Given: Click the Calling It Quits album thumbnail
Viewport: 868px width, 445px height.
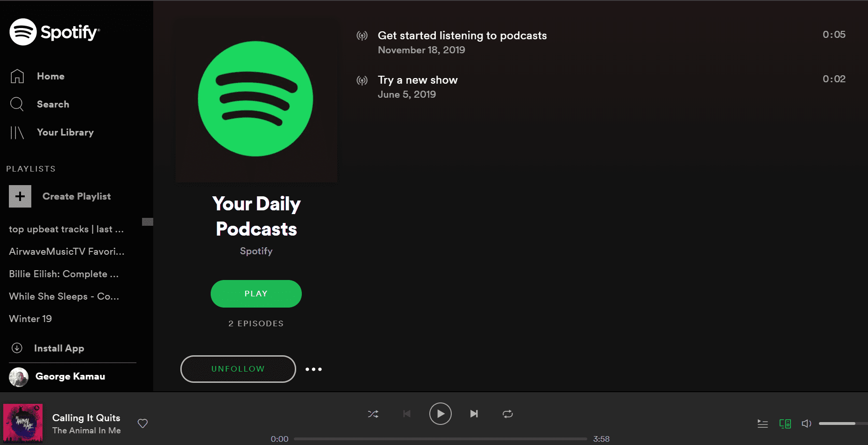Looking at the screenshot, I should click(23, 423).
